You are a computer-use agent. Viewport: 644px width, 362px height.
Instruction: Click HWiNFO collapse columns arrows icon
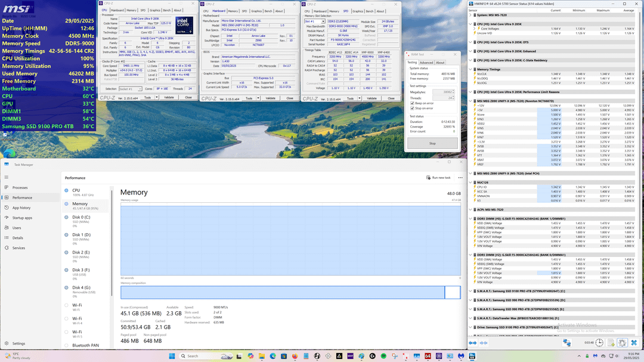(484, 343)
